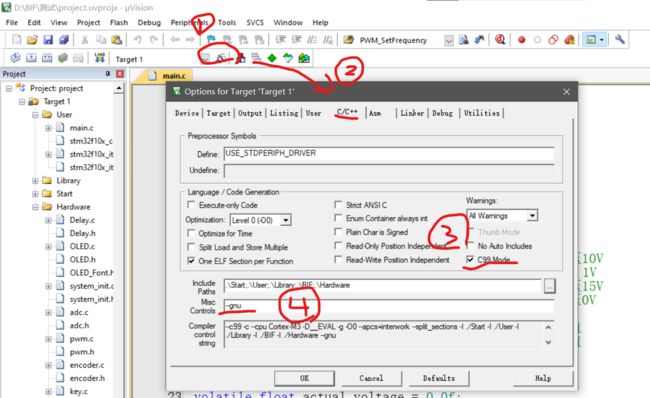650x398 pixels.
Task: Enable Strict ANSI C checkbox
Action: tap(338, 205)
